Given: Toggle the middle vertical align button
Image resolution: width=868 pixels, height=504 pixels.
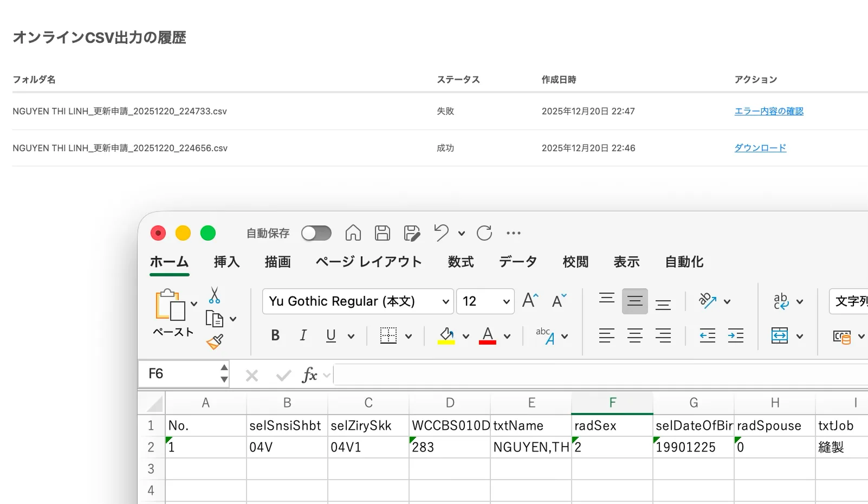Looking at the screenshot, I should [635, 301].
